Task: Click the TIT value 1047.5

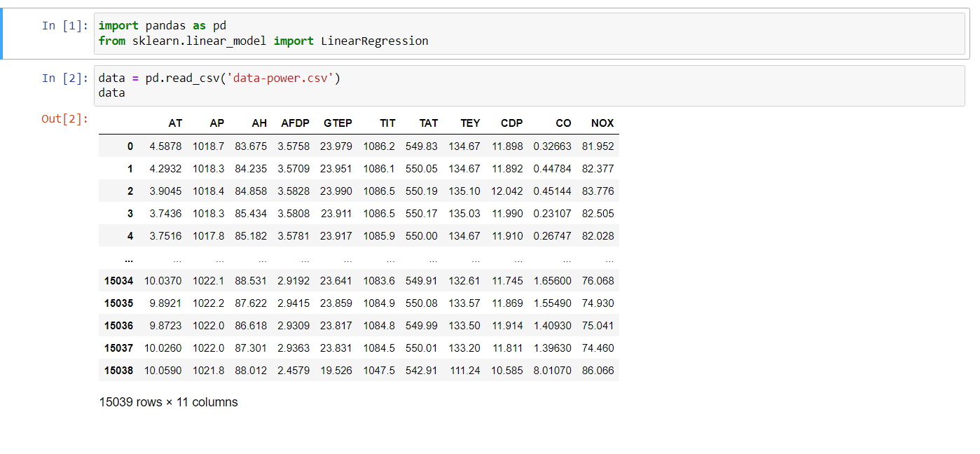Action: point(379,371)
